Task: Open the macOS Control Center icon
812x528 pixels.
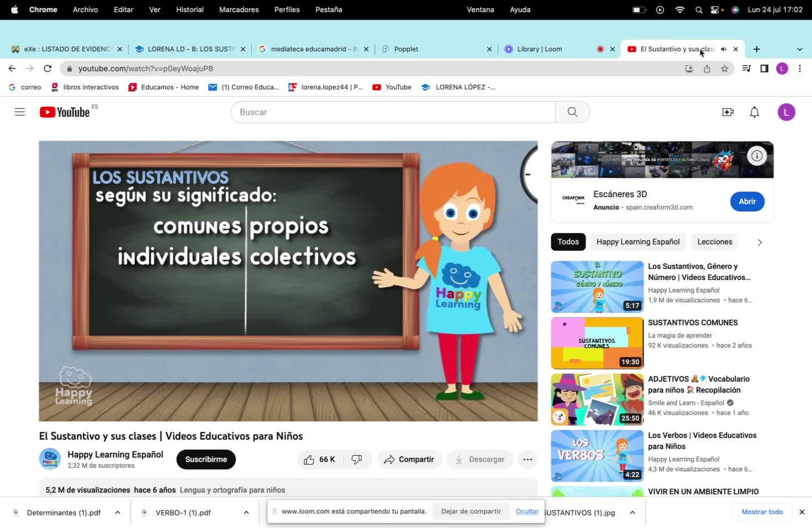Action: (716, 10)
